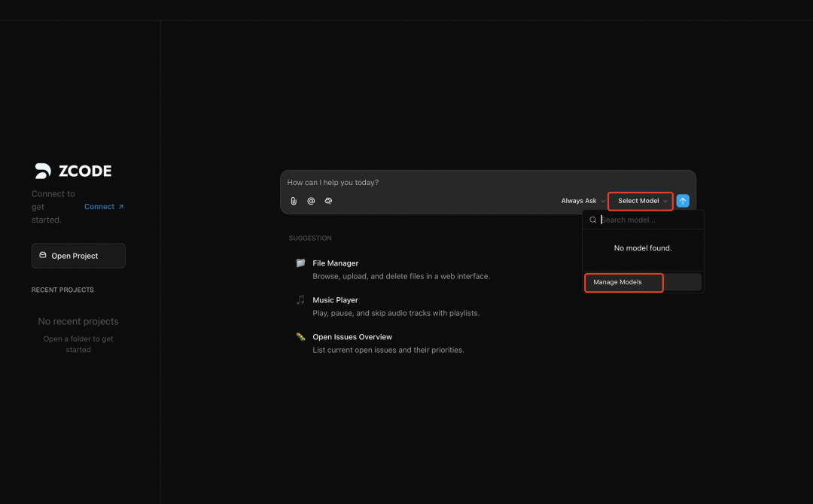Click the search magnifier icon in model list
This screenshot has height=504, width=813.
(592, 220)
